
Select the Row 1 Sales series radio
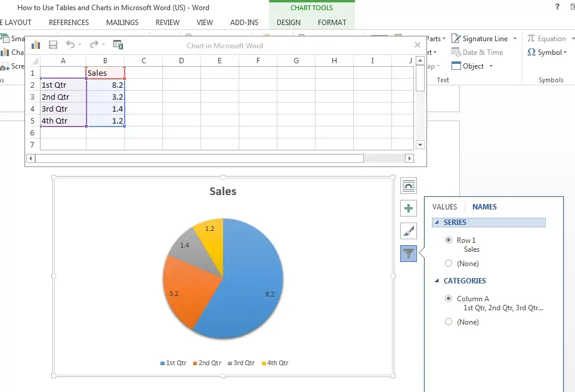pyautogui.click(x=449, y=240)
